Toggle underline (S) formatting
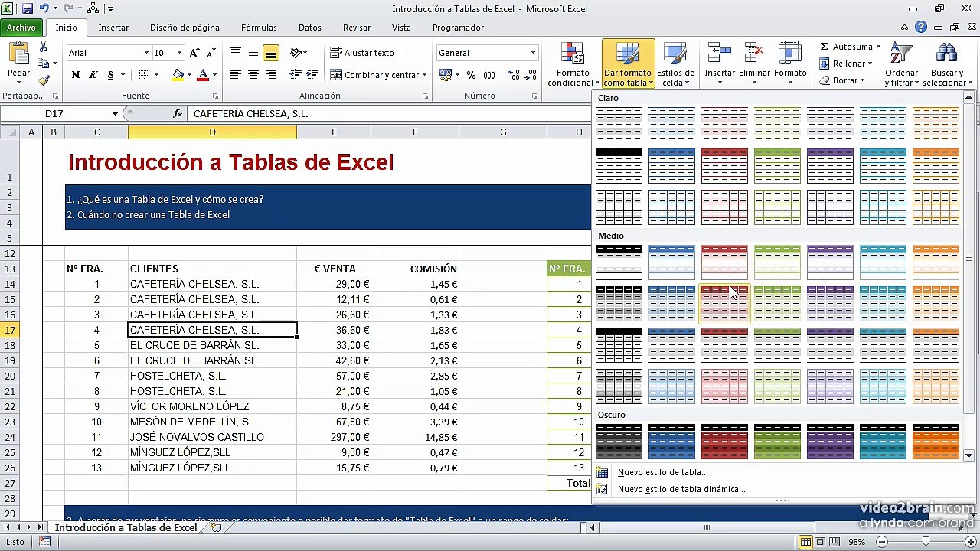This screenshot has width=980, height=551. pos(111,75)
